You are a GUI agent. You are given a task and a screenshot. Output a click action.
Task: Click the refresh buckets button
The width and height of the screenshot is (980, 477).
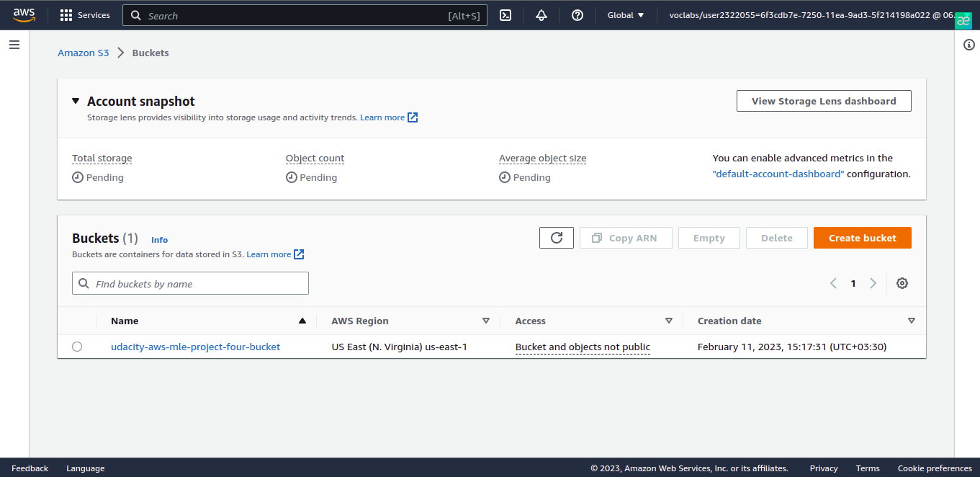point(557,238)
